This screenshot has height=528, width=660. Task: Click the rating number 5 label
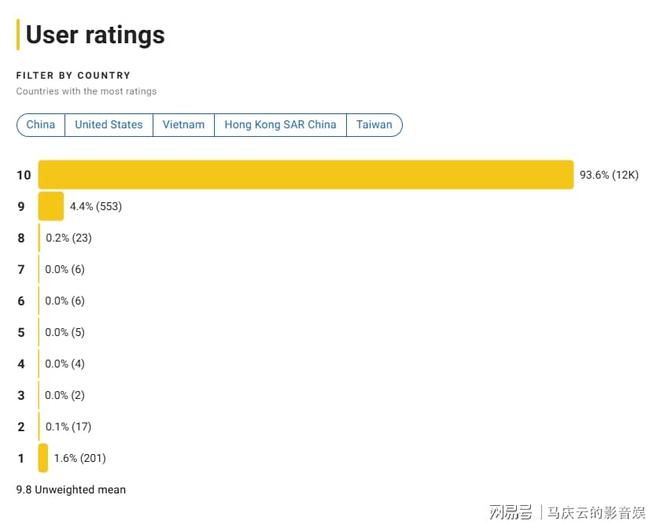[x=21, y=332]
